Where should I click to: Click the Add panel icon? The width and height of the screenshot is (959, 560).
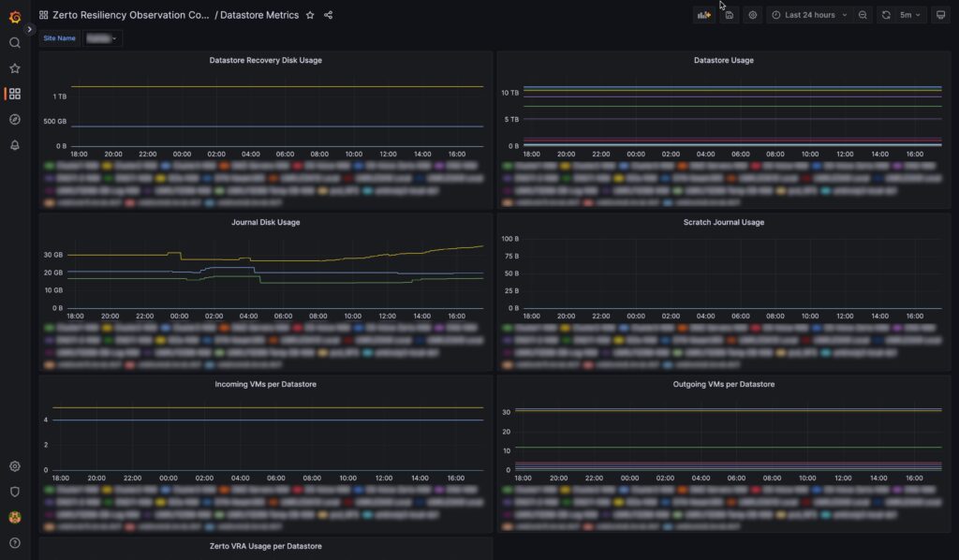704,15
